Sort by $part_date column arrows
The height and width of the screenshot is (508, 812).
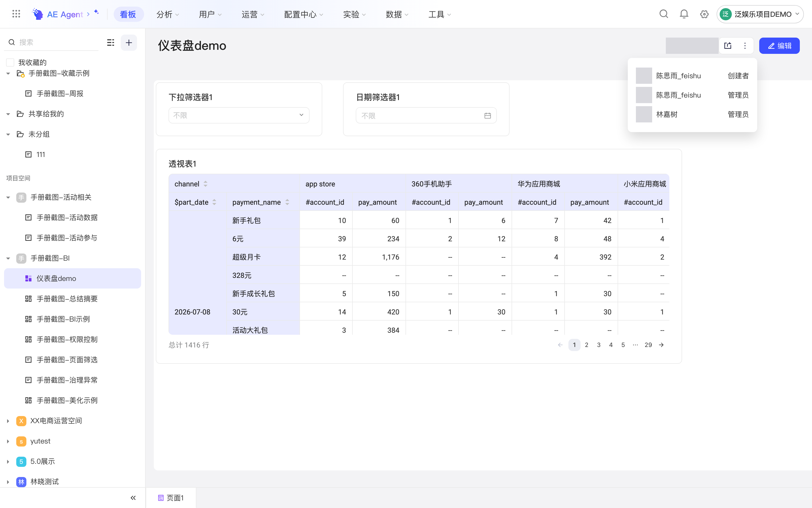tap(214, 202)
